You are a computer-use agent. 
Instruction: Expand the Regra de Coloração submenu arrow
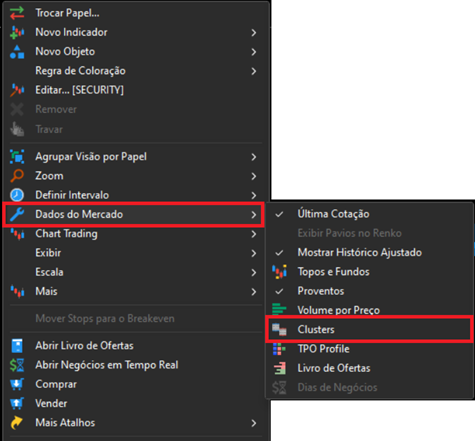(254, 71)
